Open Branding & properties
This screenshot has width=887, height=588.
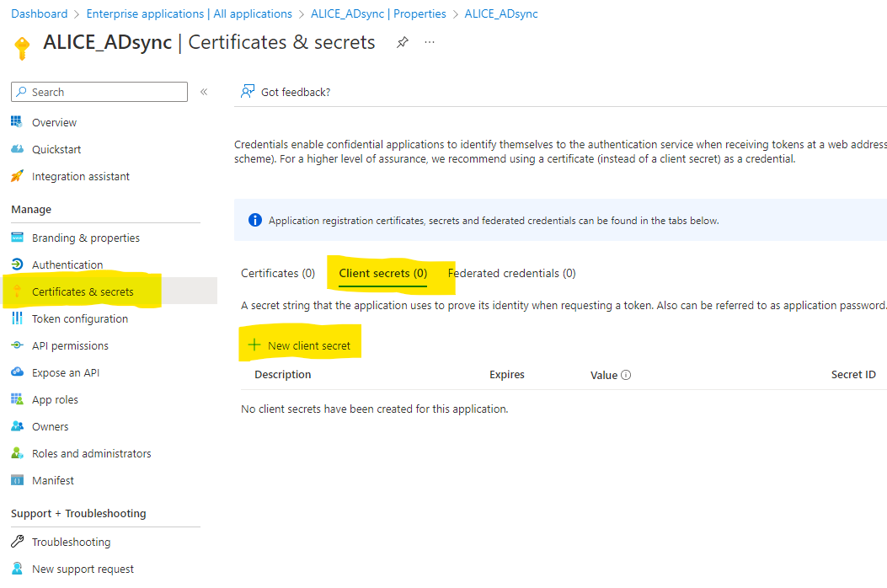[85, 238]
